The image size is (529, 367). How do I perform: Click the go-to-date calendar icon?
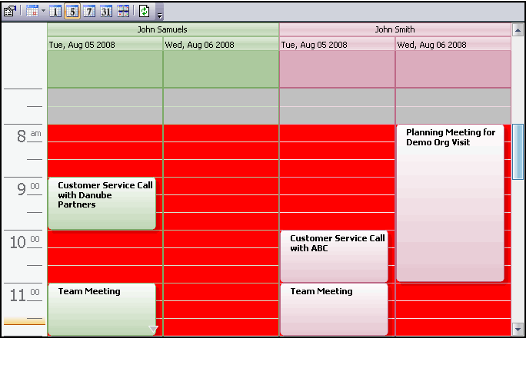click(32, 11)
